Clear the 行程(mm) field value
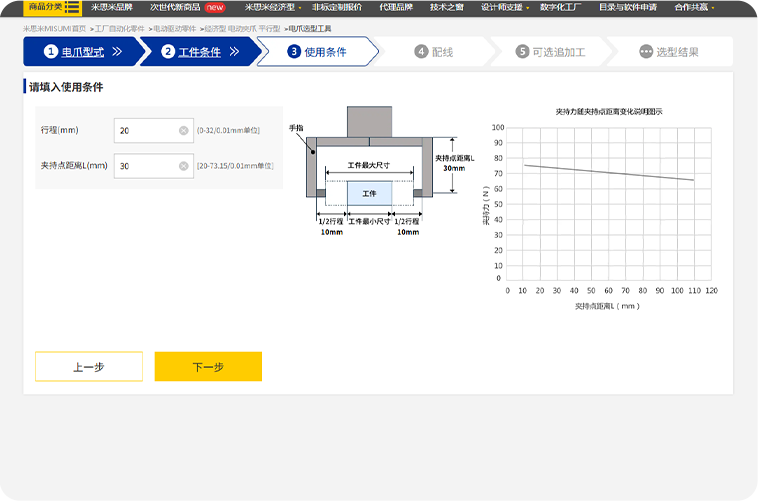This screenshot has height=501, width=759. click(x=184, y=131)
